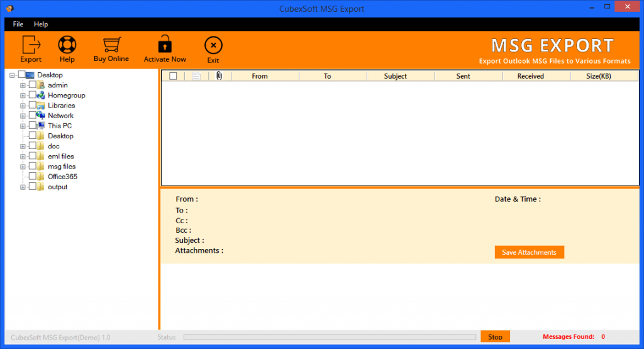Select the Homegroup icon in the tree
The image size is (644, 349).
(x=41, y=96)
